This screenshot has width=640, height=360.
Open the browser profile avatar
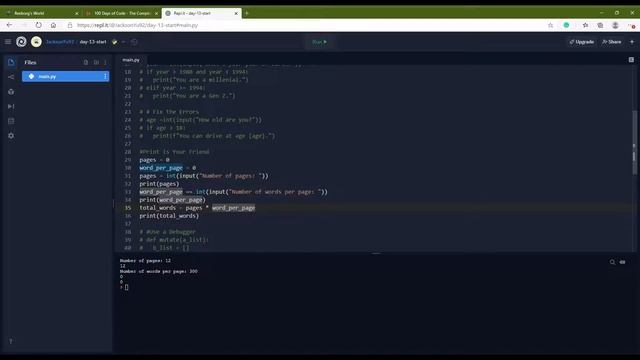click(615, 25)
